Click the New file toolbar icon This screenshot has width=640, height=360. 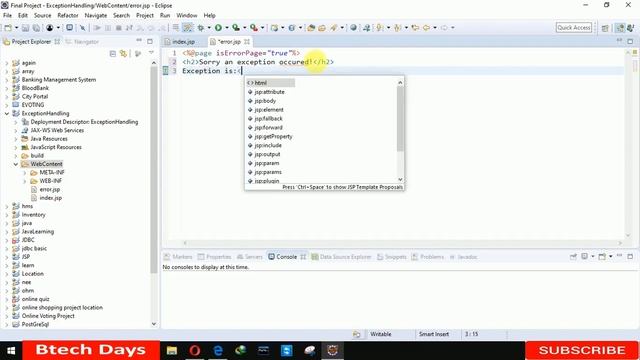8,28
